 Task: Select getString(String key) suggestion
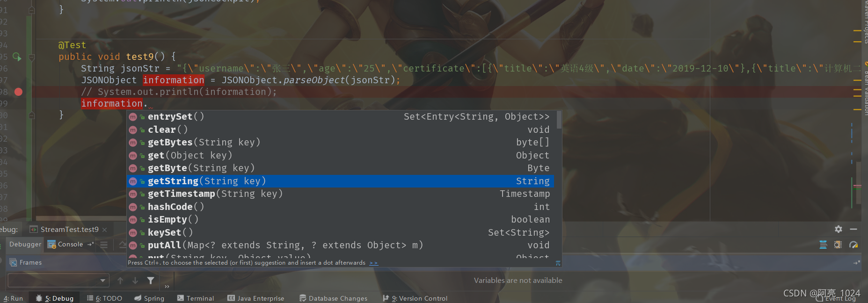click(340, 181)
